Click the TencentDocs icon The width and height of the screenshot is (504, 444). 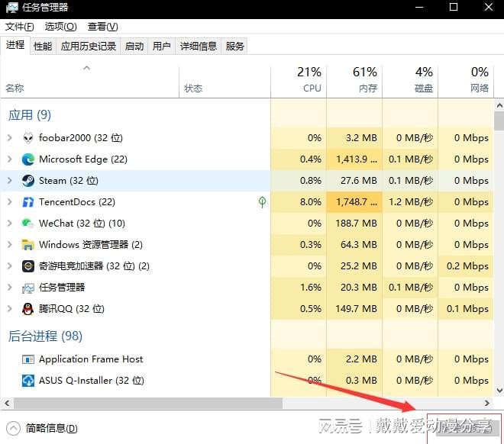click(28, 202)
